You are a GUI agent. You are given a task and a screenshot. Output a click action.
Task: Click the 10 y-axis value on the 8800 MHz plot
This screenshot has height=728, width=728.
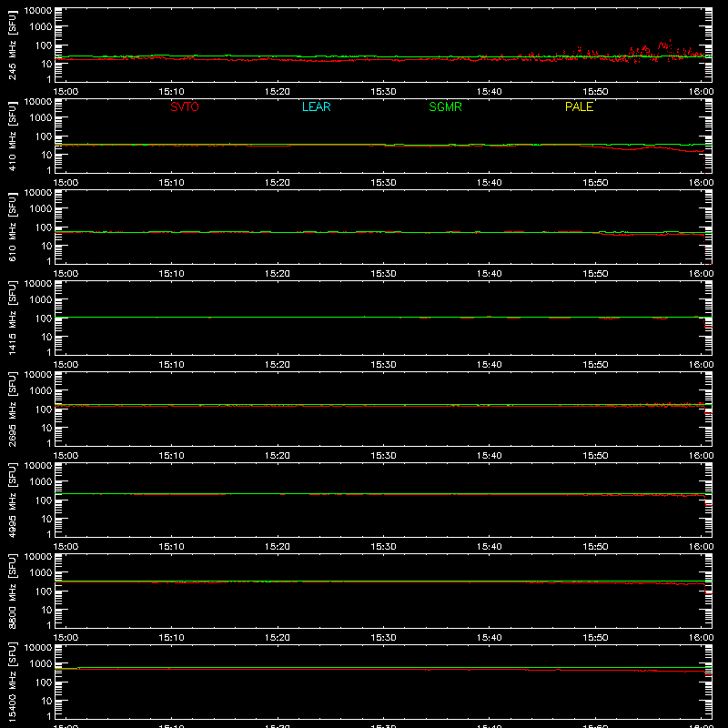[x=46, y=610]
